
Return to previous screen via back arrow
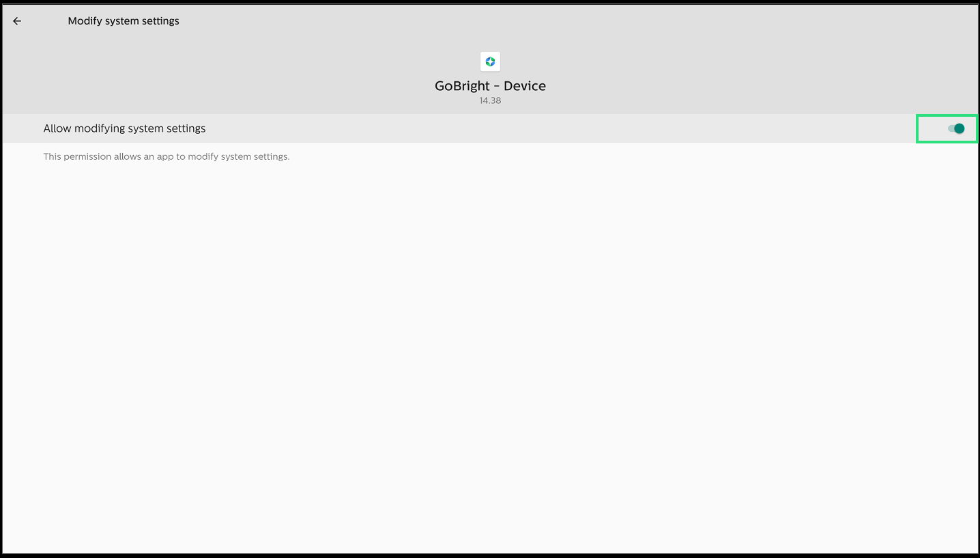(17, 21)
